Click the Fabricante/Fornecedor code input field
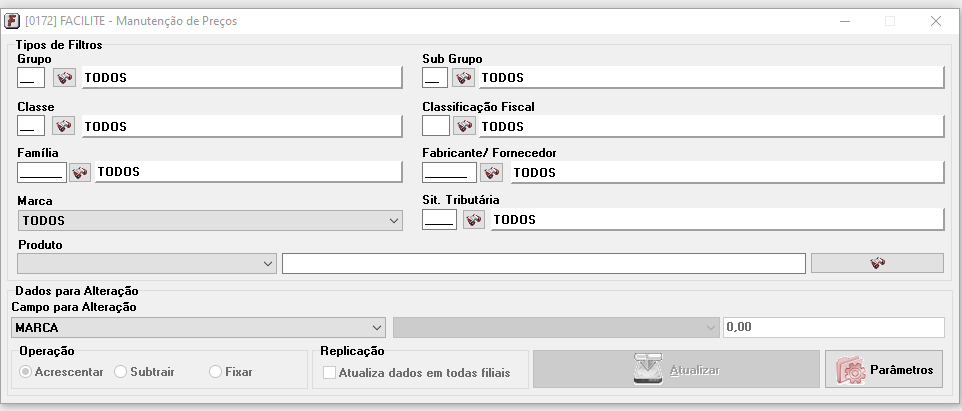The width and height of the screenshot is (962, 411). (449, 172)
